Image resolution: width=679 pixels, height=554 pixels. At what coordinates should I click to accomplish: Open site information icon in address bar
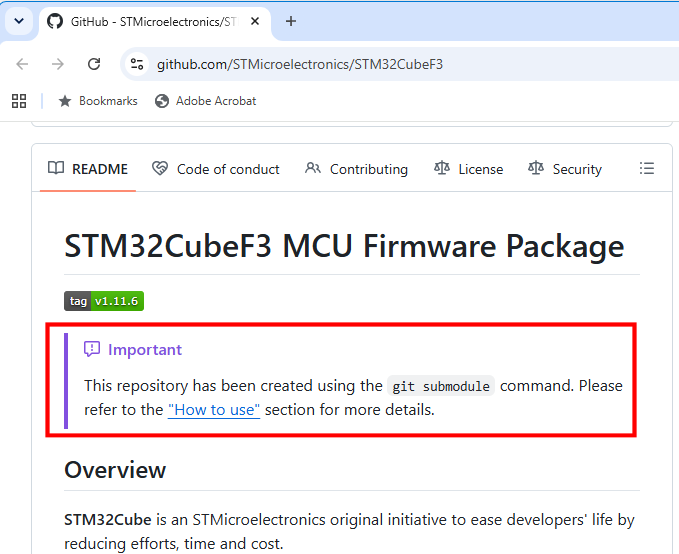pos(137,64)
